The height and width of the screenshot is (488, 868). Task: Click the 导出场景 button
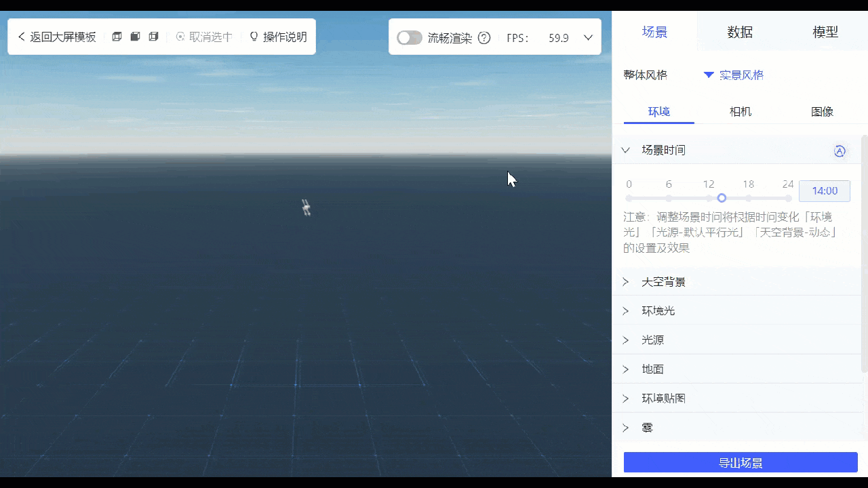741,463
